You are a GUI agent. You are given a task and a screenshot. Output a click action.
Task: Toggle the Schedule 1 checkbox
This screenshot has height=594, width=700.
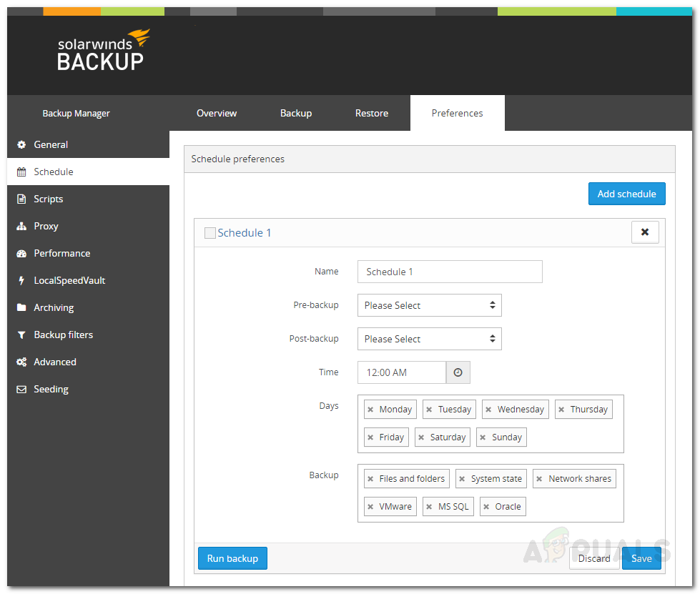[x=209, y=233]
